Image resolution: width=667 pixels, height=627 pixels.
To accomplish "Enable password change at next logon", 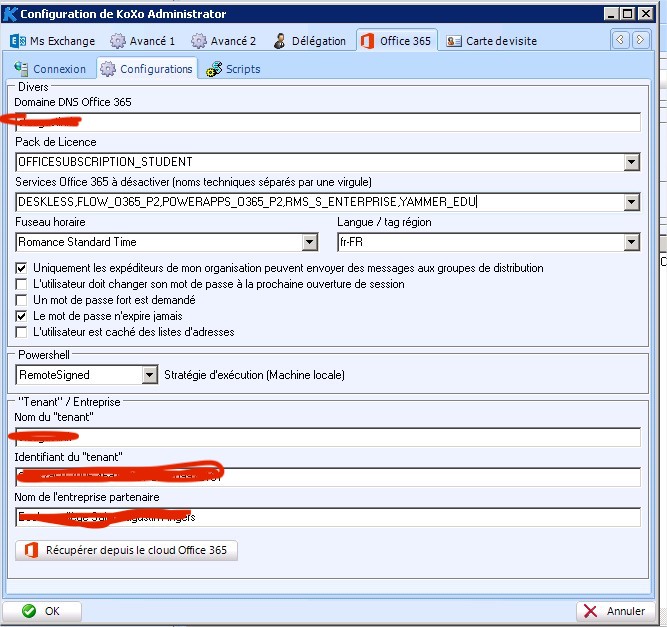I will click(21, 284).
